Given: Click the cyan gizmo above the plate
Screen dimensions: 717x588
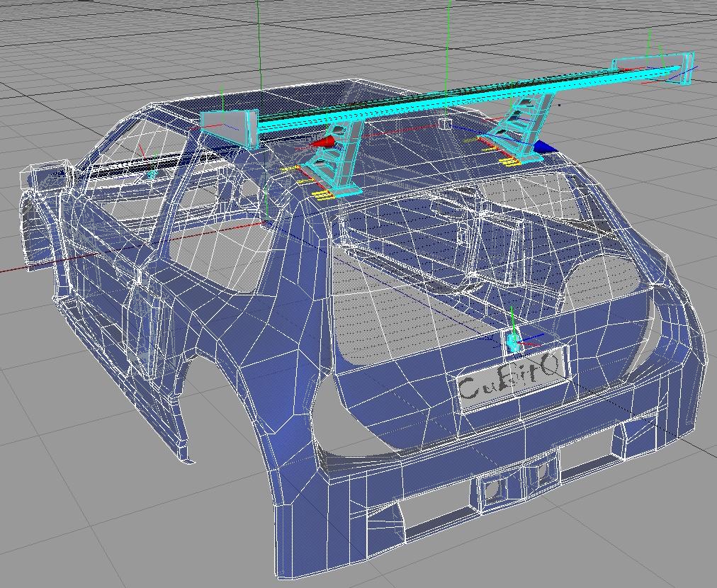Looking at the screenshot, I should point(513,341).
